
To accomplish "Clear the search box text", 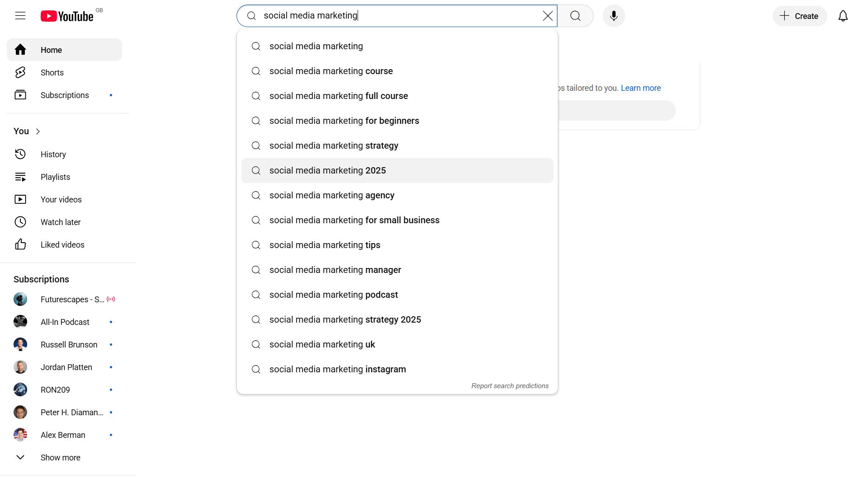I will tap(547, 16).
